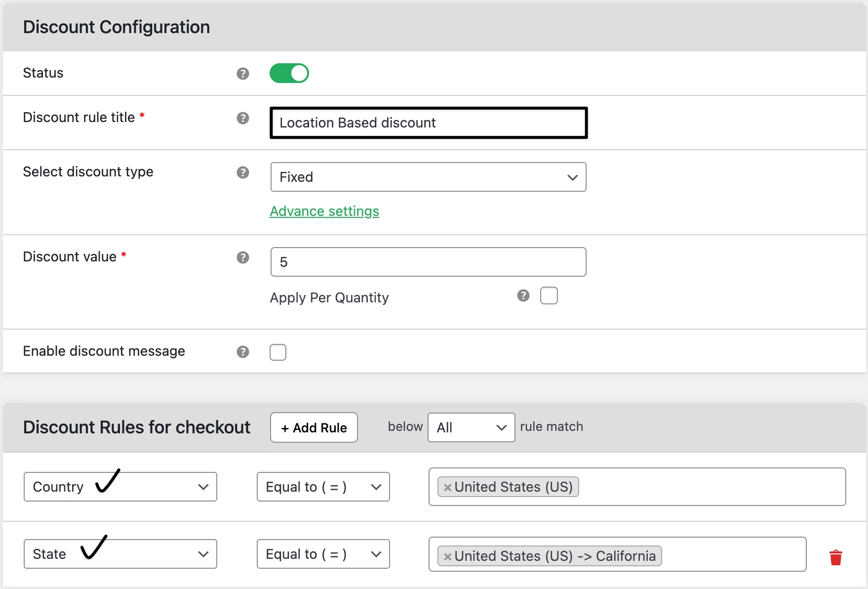Toggle the Status switch off
The width and height of the screenshot is (868, 589).
coord(289,73)
